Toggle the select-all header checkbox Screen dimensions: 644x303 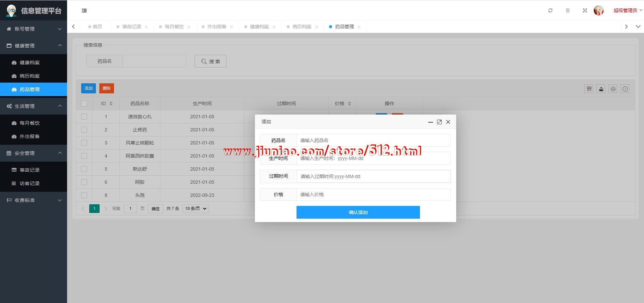84,103
